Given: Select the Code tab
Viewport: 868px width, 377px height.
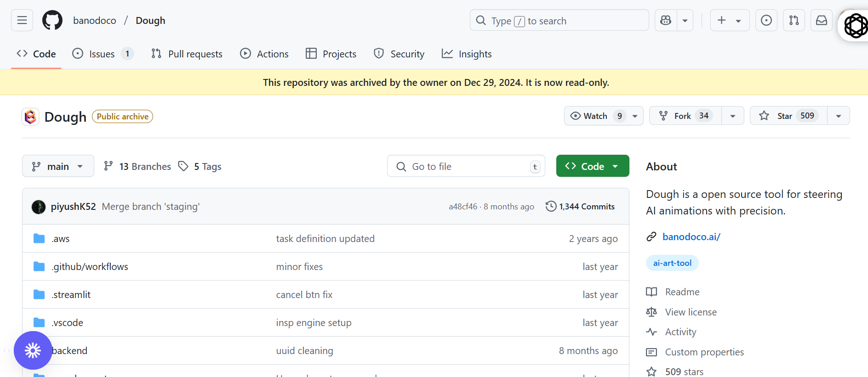Looking at the screenshot, I should tap(36, 54).
